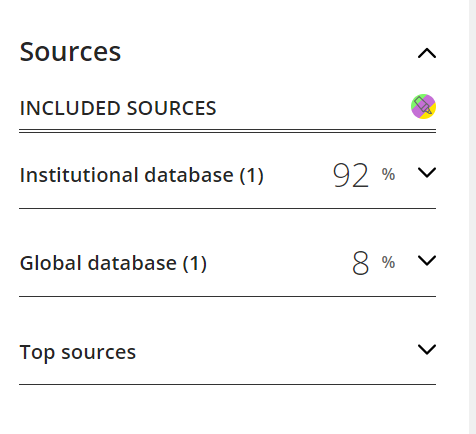
Task: Click the yellow segment of highlight circle
Action: [429, 114]
